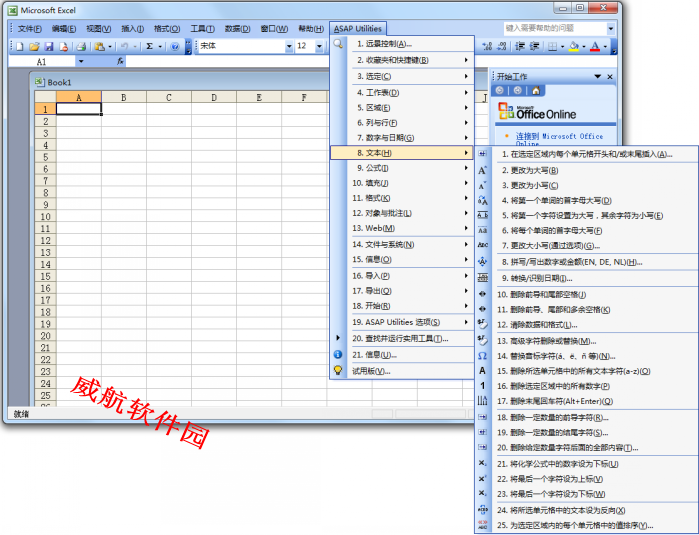Open the 插入(I) menu

pyautogui.click(x=132, y=29)
